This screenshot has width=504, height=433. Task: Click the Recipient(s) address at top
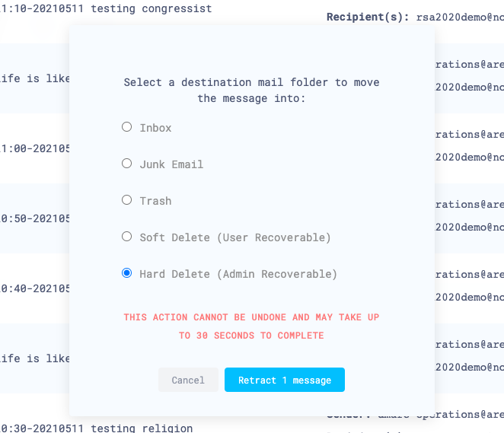(460, 17)
